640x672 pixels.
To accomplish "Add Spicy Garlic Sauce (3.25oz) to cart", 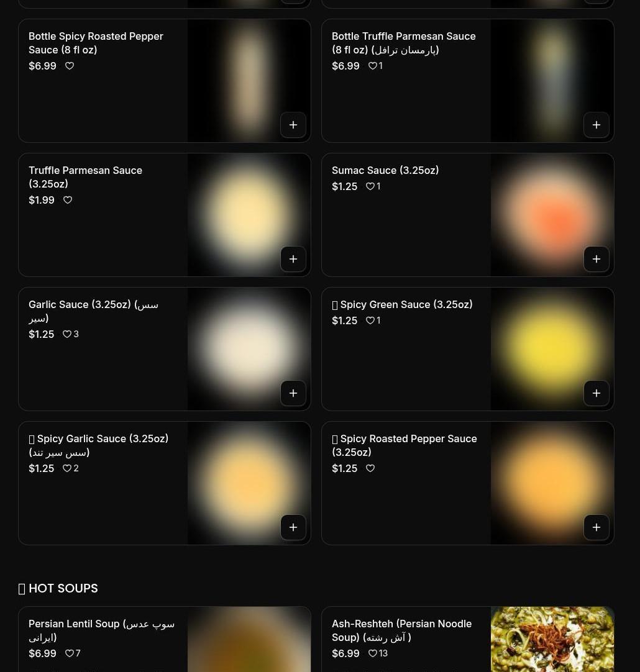I will 293,527.
